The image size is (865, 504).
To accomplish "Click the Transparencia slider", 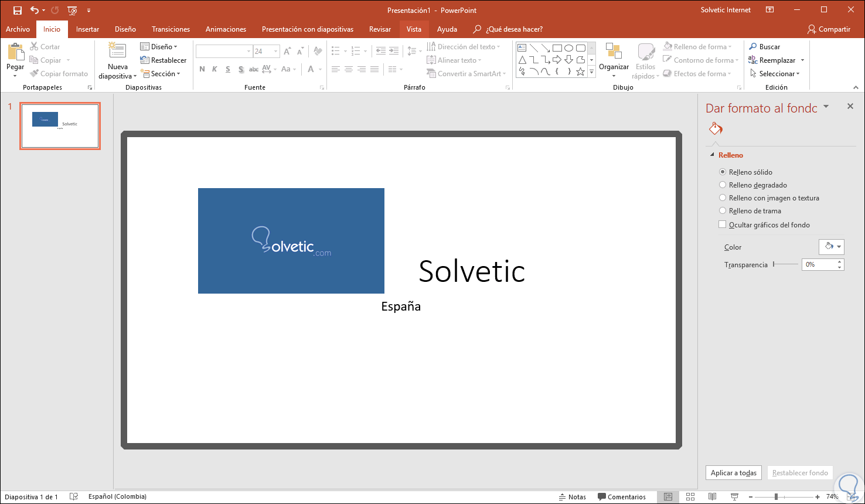I will 785,264.
